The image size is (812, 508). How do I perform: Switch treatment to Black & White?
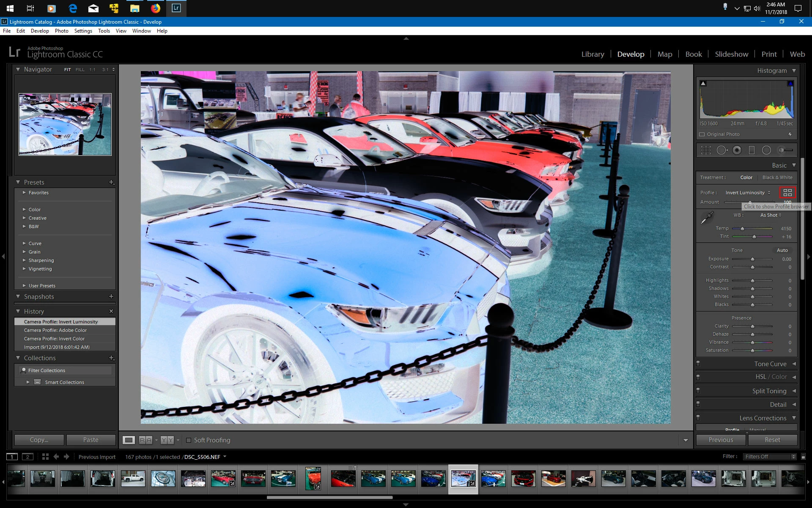pos(777,177)
